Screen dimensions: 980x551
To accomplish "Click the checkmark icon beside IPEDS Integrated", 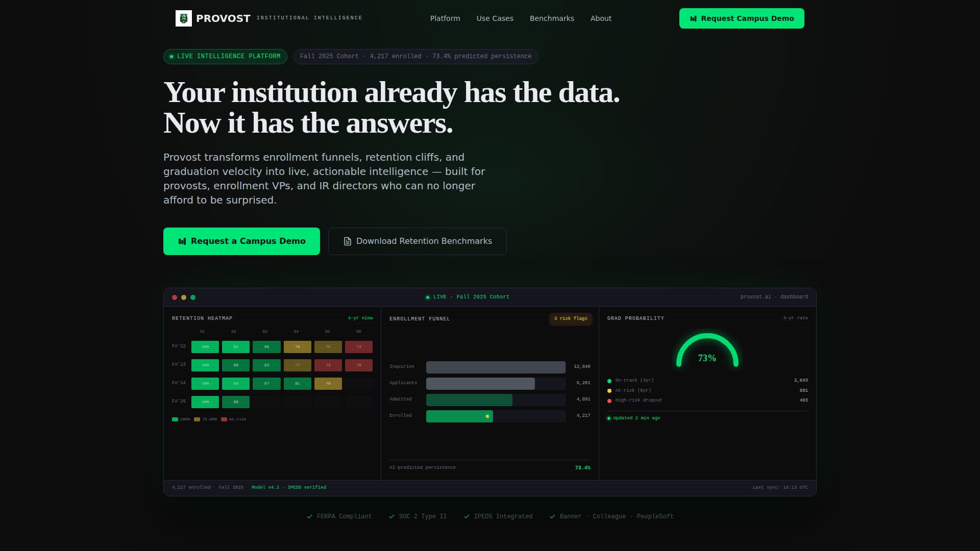I will (467, 516).
